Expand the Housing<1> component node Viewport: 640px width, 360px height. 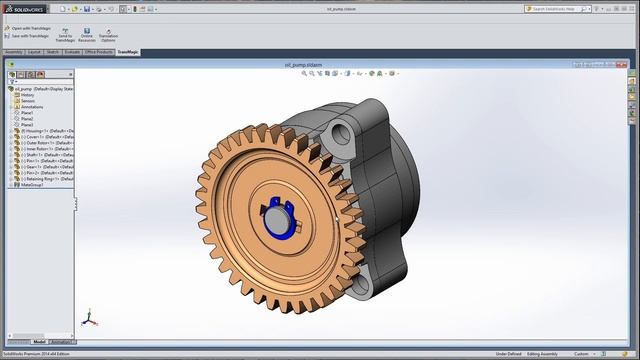click(x=11, y=131)
